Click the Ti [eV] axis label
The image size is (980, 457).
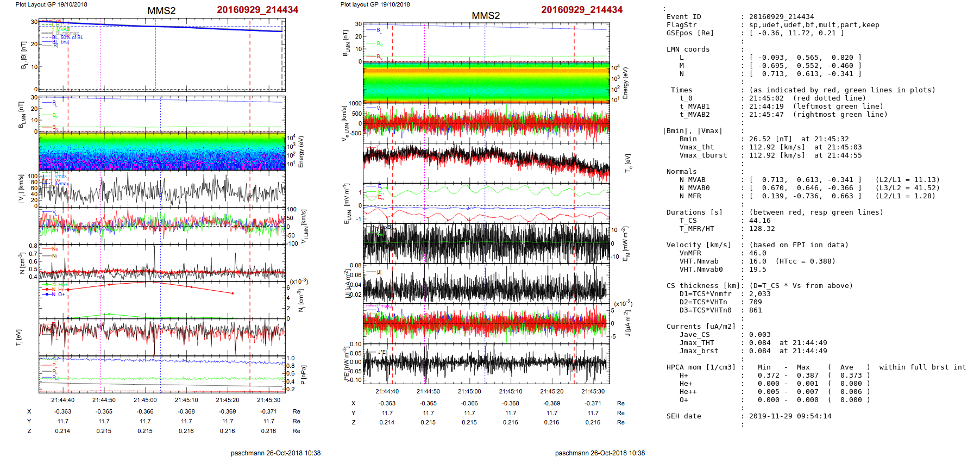(18, 337)
